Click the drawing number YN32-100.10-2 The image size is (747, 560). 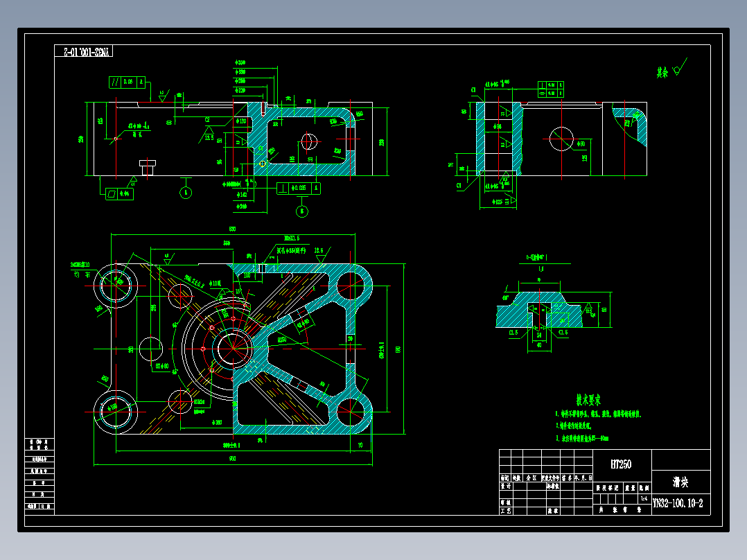tap(678, 503)
